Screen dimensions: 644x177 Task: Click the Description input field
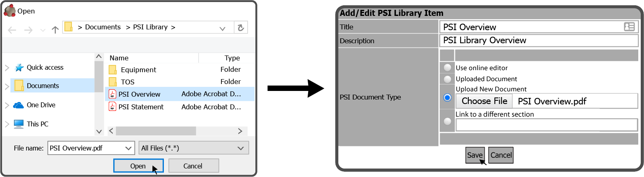[x=539, y=40]
